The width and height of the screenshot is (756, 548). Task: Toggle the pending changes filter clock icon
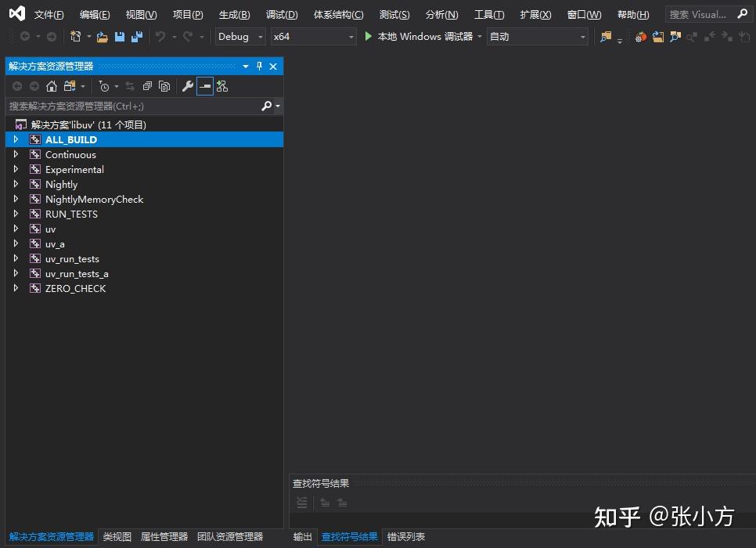(103, 86)
